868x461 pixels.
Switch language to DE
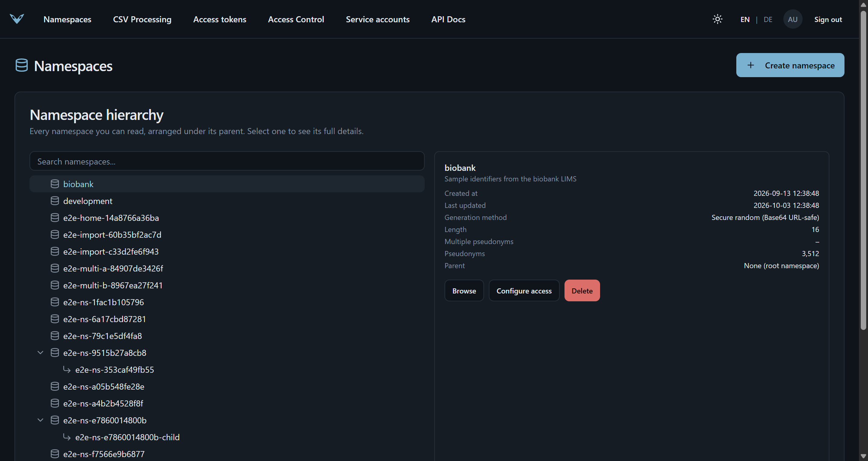pyautogui.click(x=768, y=20)
